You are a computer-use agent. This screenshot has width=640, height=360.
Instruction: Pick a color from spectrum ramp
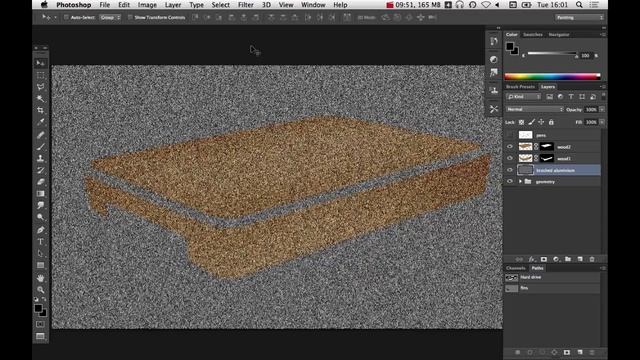click(x=552, y=76)
